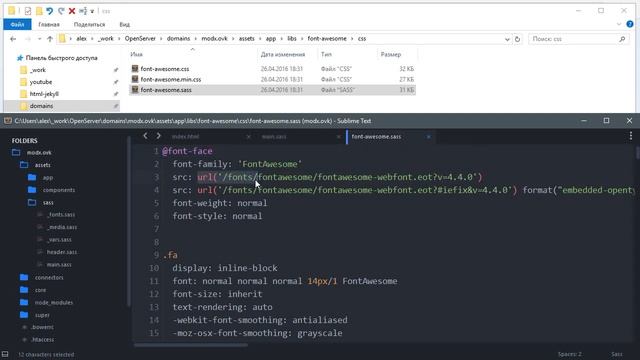Click the modx.ovk breadcrumb in address bar
Viewport: 640px width, 360px height.
pyautogui.click(x=214, y=38)
